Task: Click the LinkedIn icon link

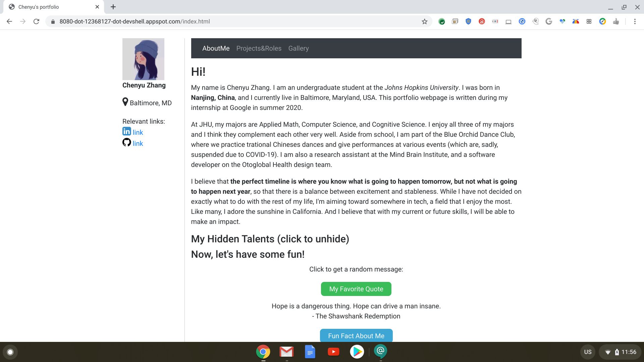Action: coord(126,131)
